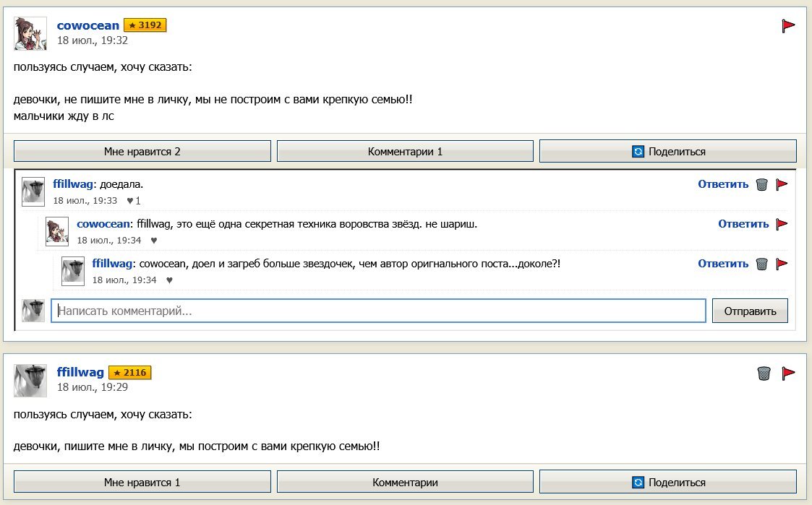The height and width of the screenshot is (505, 812).
Task: Delete ffillwag's comment about звездочек via trash
Action: tap(762, 264)
